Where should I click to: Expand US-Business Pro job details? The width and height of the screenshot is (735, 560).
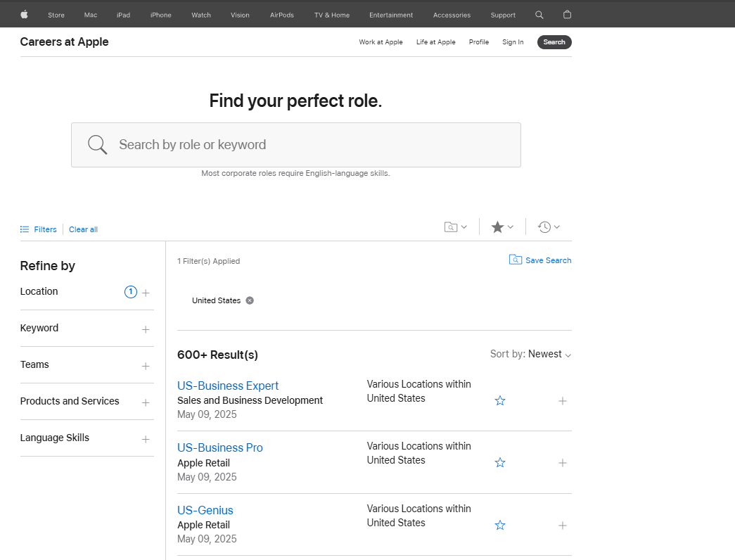(x=563, y=463)
